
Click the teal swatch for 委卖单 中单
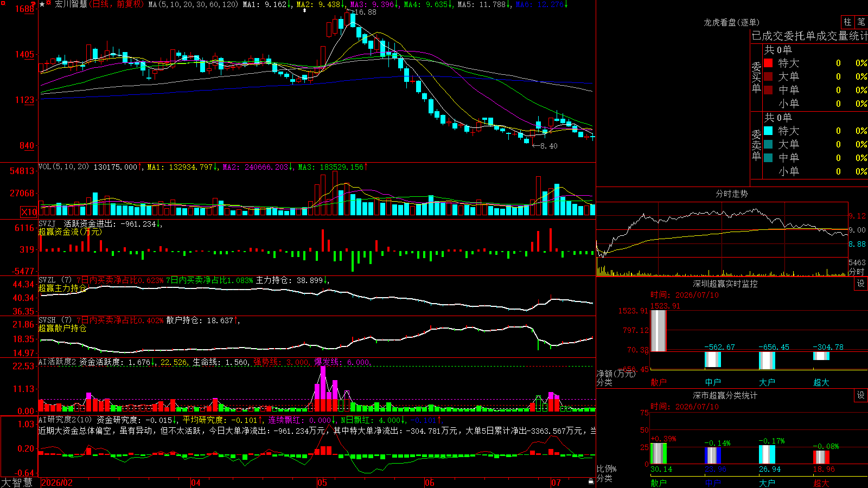768,158
